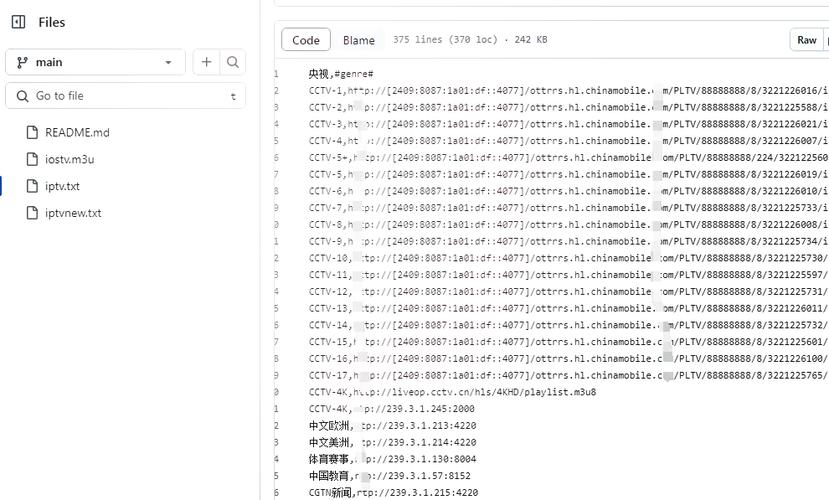The image size is (829, 500).
Task: Click the add file plus icon
Action: [x=206, y=62]
